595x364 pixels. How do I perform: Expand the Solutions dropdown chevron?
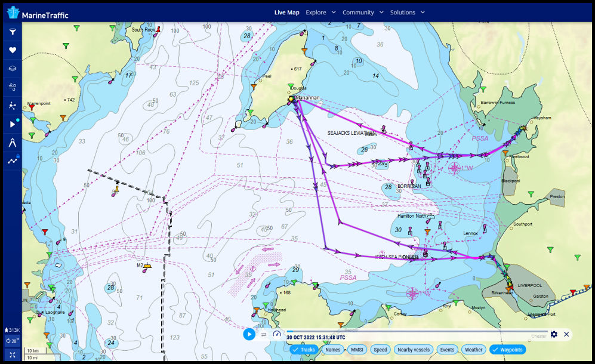pos(423,12)
